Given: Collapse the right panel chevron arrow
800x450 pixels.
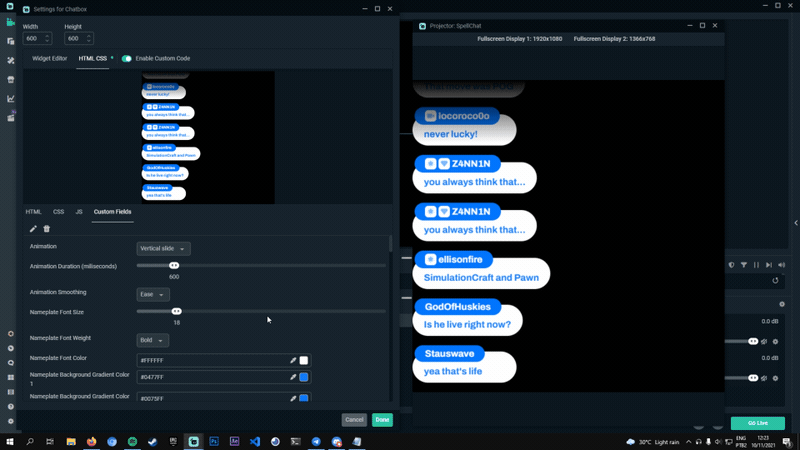Looking at the screenshot, I should point(796,222).
